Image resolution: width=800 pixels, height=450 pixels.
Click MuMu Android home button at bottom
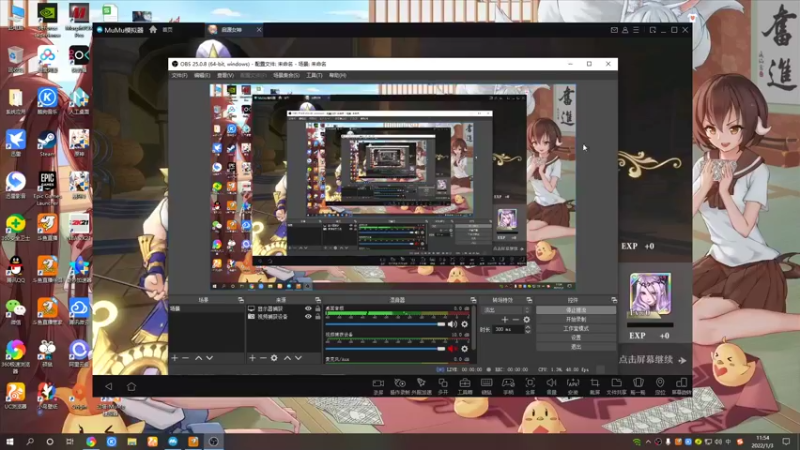131,386
